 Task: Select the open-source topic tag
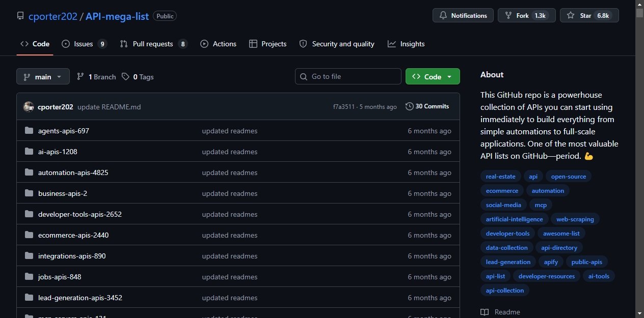569,177
